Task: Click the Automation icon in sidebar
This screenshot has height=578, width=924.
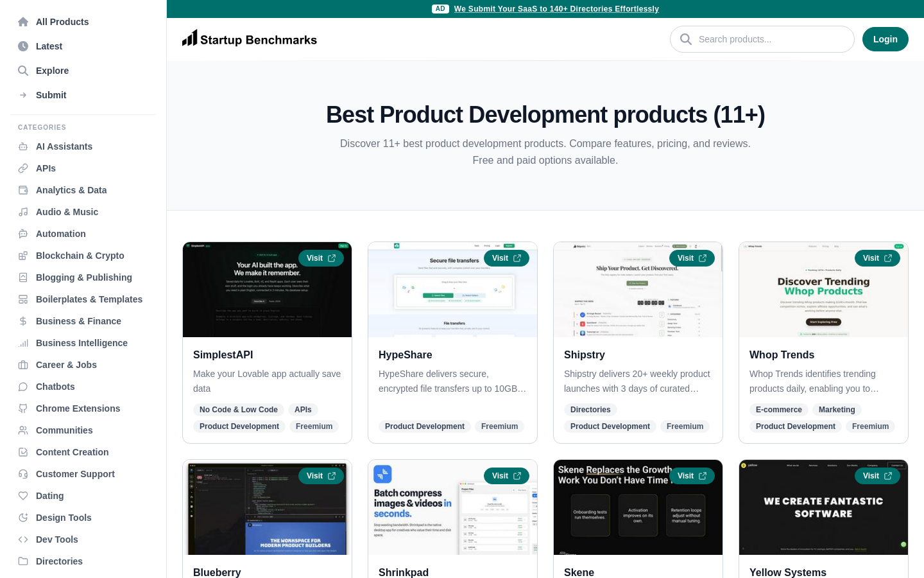Action: click(23, 234)
